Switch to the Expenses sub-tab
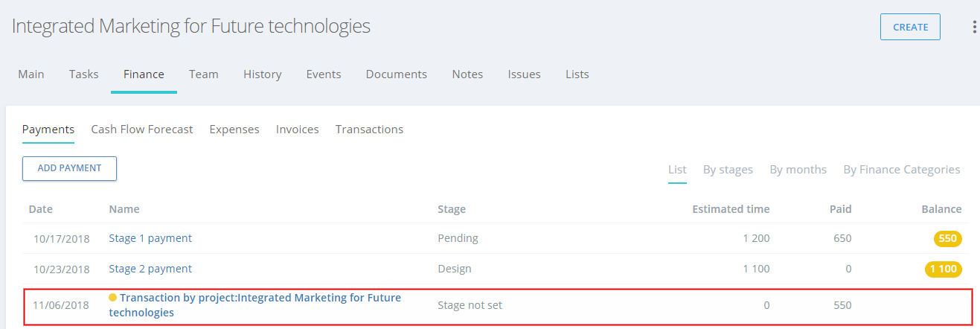The height and width of the screenshot is (329, 980). tap(234, 130)
